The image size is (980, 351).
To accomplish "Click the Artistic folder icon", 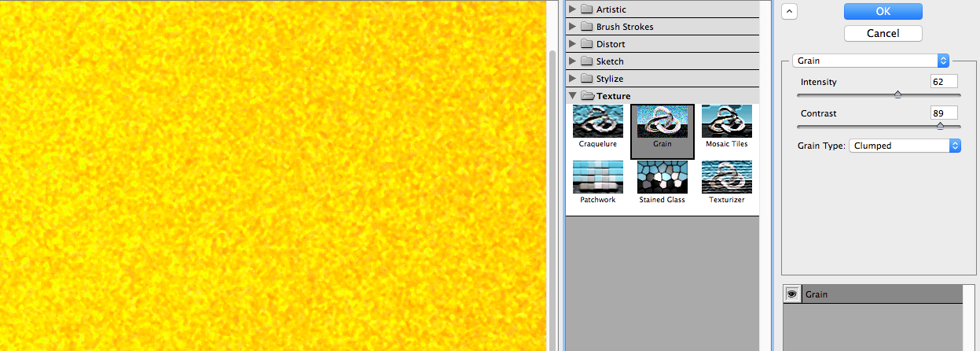I will pyautogui.click(x=586, y=9).
